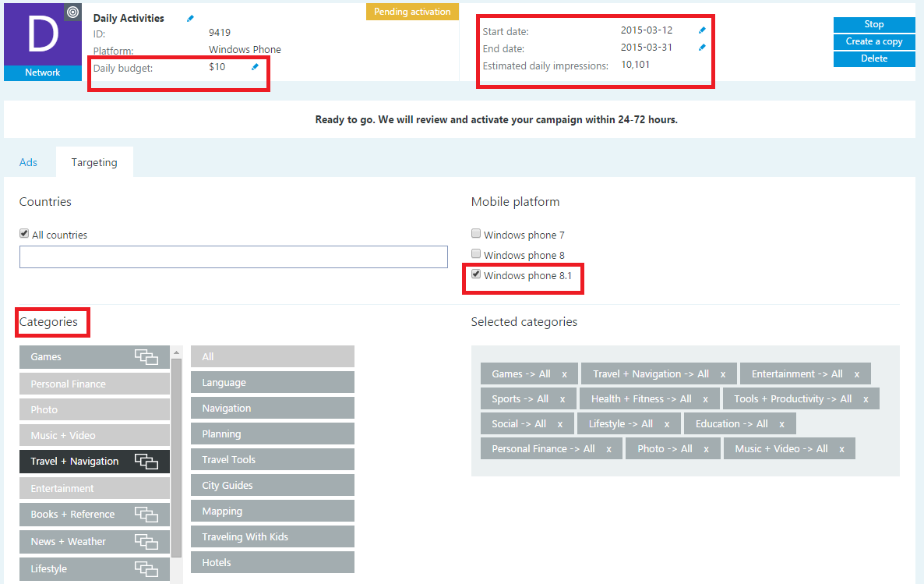Click the Network label under logo

coord(42,73)
